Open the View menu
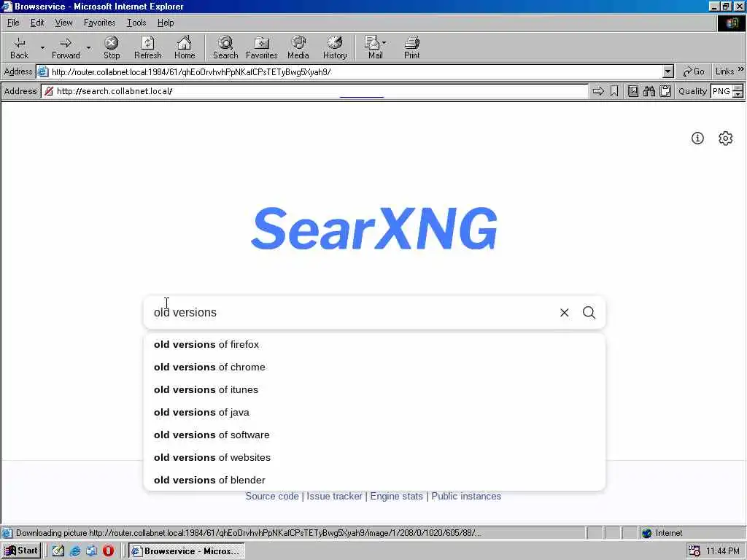Image resolution: width=747 pixels, height=560 pixels. point(63,23)
